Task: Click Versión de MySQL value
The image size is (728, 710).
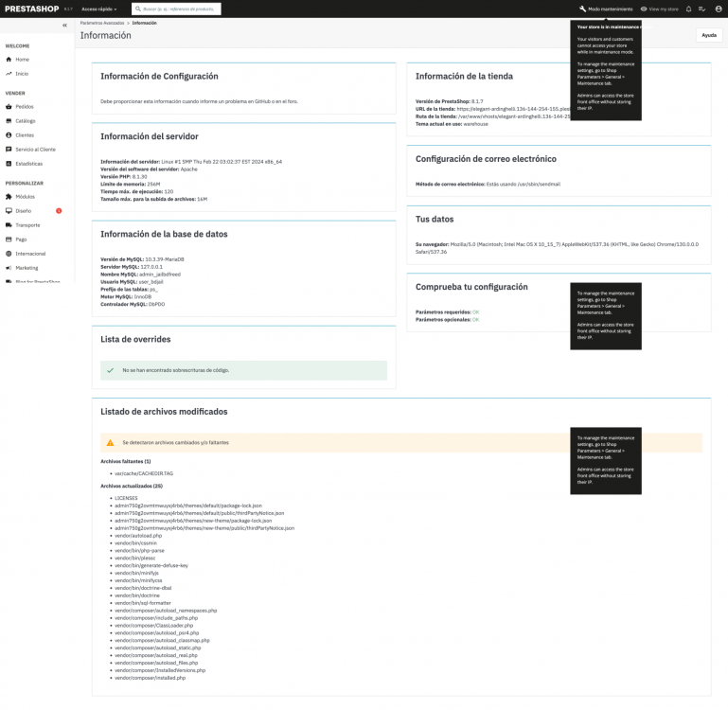Action: [165, 259]
